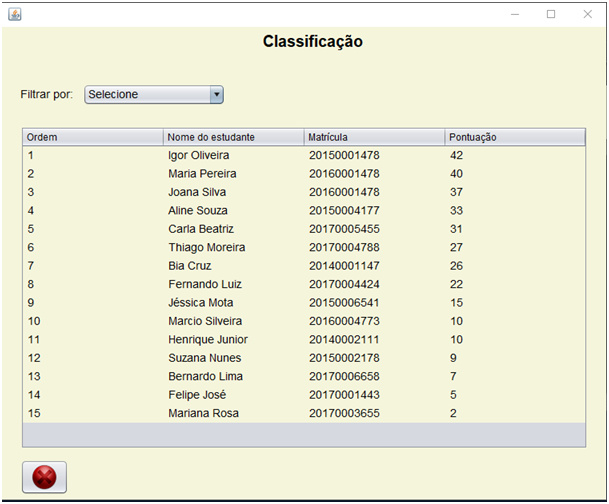Maximize the Classificação window
This screenshot has width=609, height=504.
(551, 14)
